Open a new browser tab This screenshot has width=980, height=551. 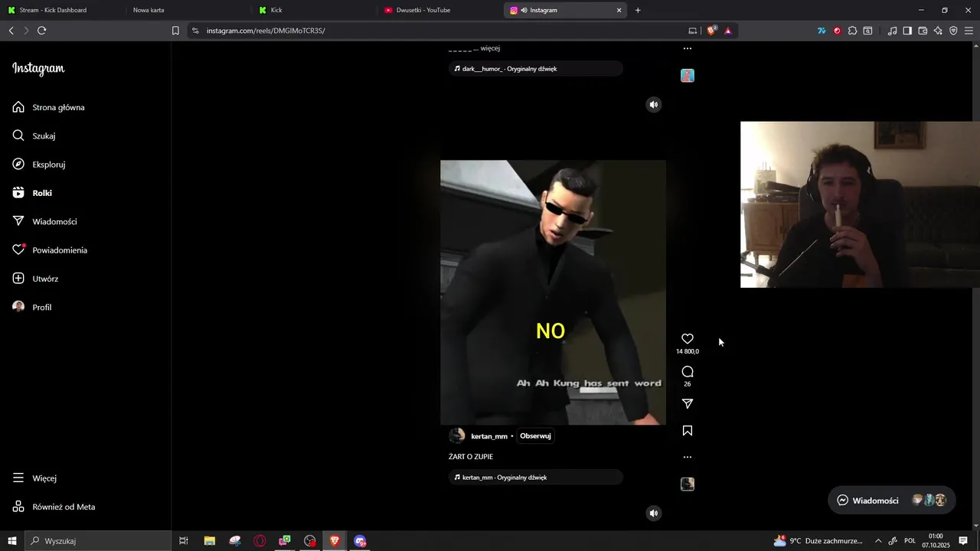click(x=638, y=10)
